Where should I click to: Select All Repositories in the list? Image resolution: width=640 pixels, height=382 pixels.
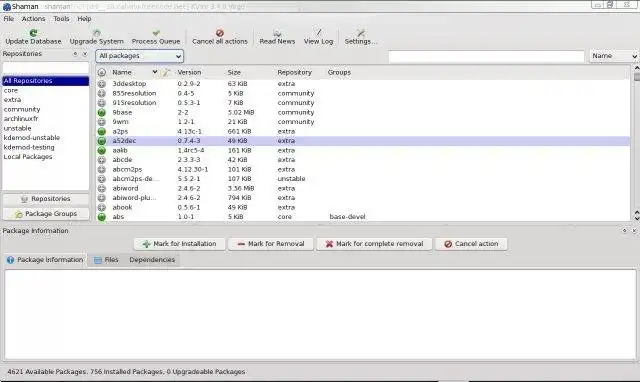click(x=46, y=81)
